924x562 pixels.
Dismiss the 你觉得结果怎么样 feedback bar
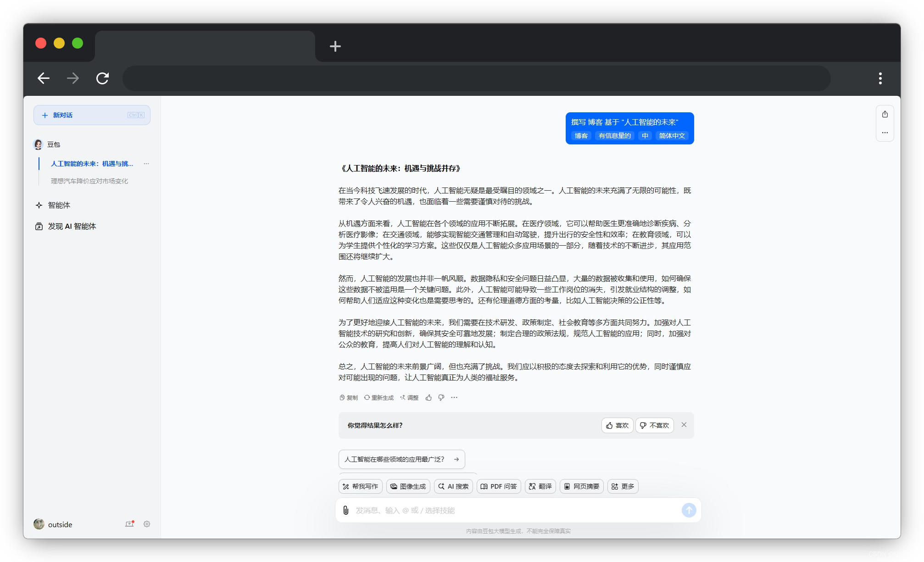684,425
